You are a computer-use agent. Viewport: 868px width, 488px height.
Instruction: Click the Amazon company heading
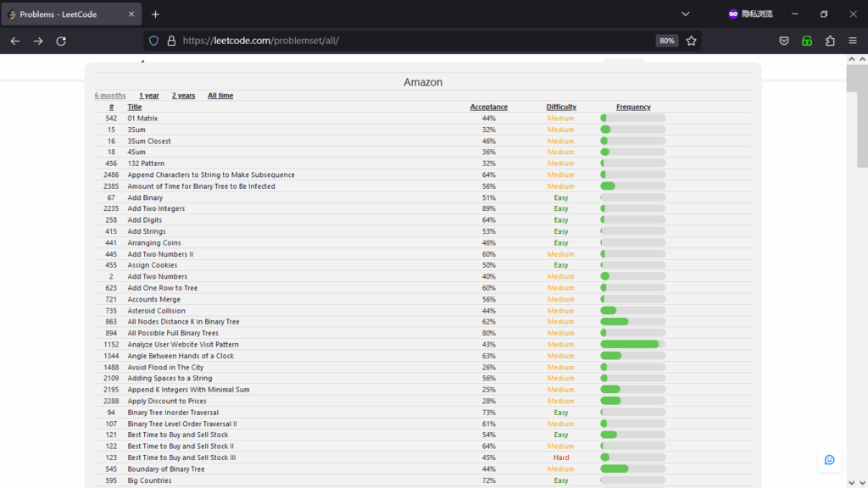tap(423, 82)
